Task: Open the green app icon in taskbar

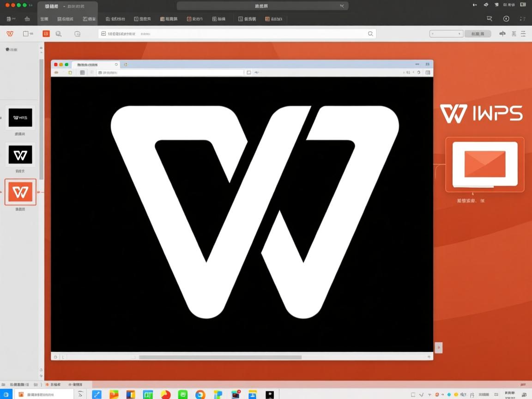Action: click(183, 394)
